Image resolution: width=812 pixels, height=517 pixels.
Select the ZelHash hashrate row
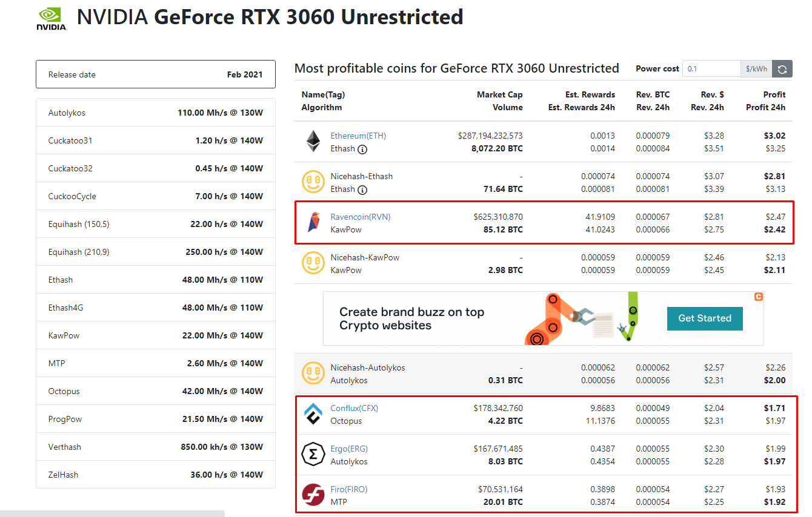(156, 475)
